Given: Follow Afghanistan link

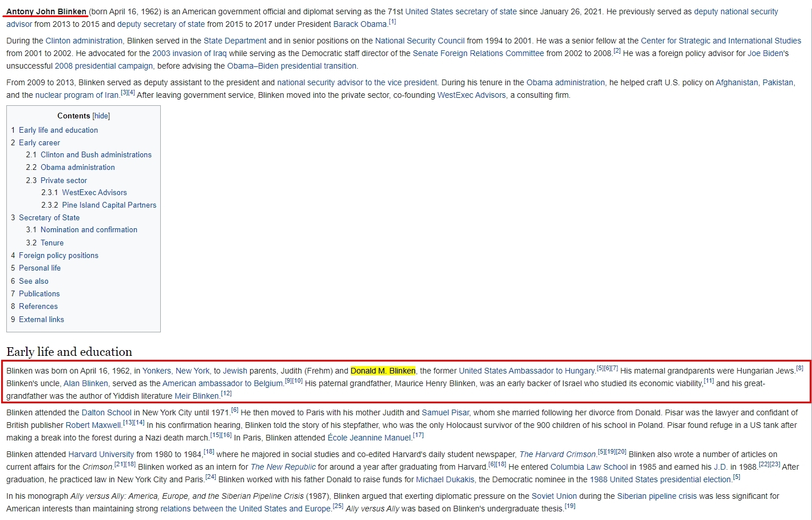Looking at the screenshot, I should coord(737,82).
